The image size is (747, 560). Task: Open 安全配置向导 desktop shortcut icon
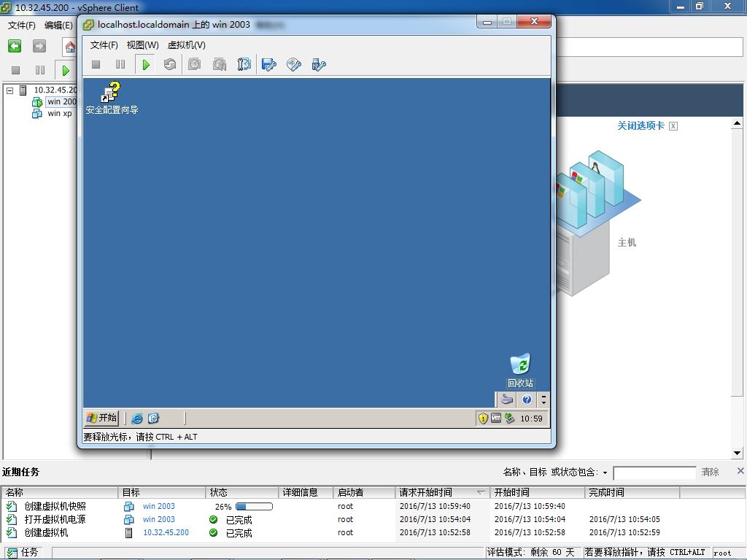tap(112, 98)
